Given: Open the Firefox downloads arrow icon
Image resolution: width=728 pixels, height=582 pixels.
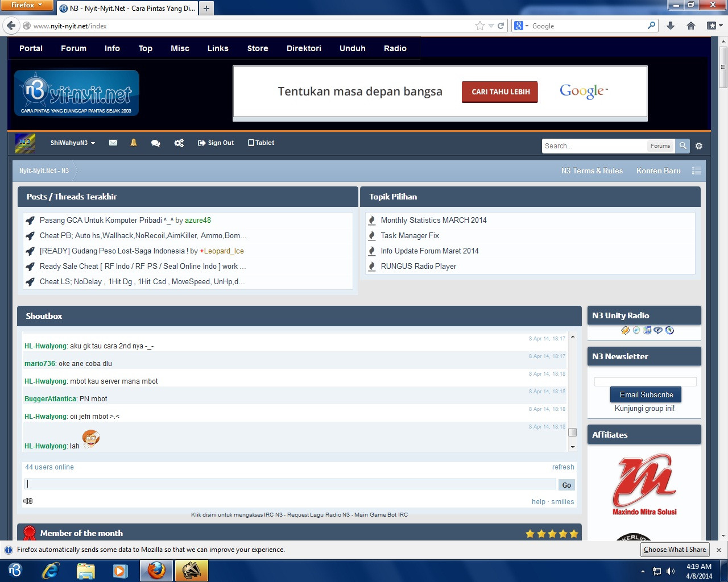Looking at the screenshot, I should (x=671, y=26).
